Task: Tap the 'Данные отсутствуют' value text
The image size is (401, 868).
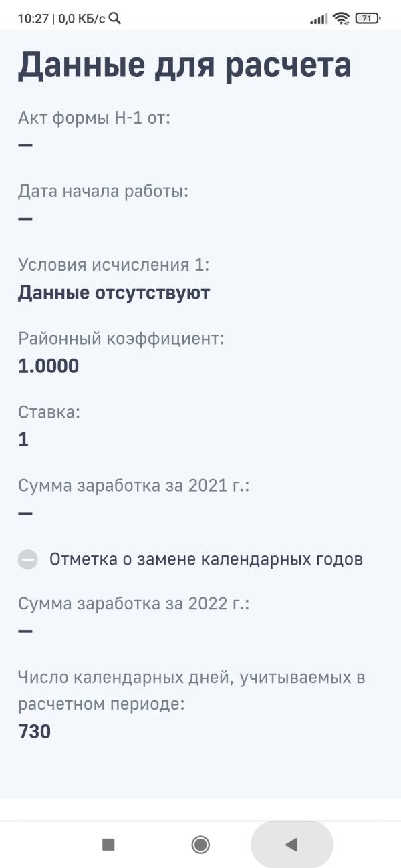Action: (x=114, y=293)
